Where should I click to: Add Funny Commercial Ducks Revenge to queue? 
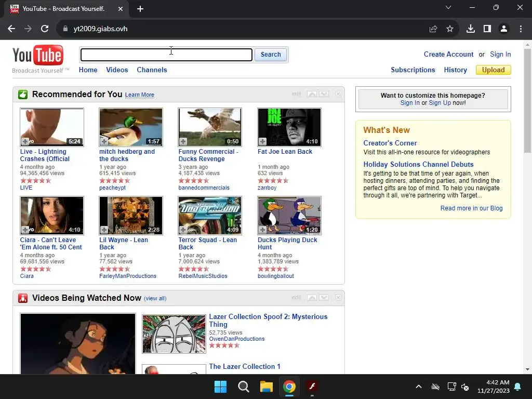click(x=183, y=141)
